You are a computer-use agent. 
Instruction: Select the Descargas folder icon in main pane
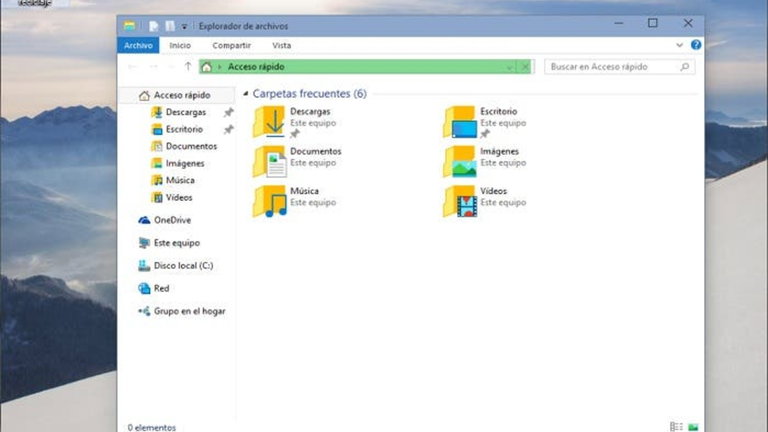coord(269,121)
